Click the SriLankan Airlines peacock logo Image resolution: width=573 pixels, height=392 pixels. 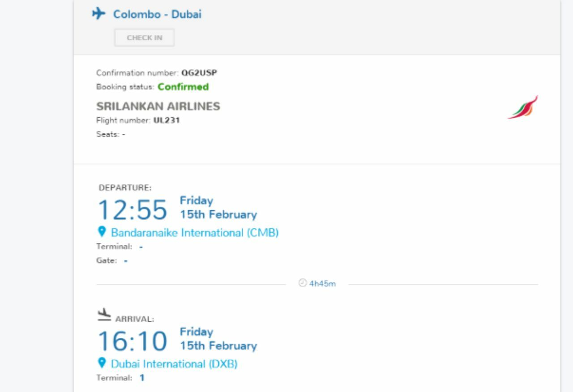523,107
